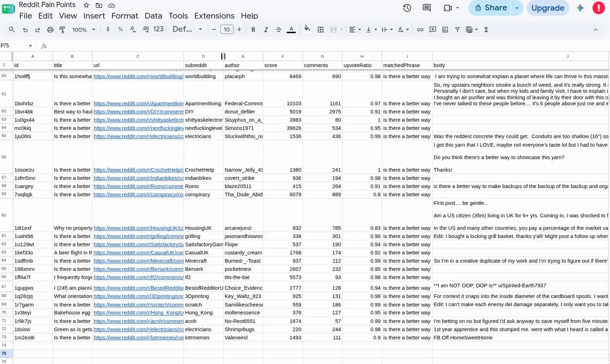Increase decimal places
Viewport: 610px width, 364px height.
(x=145, y=29)
